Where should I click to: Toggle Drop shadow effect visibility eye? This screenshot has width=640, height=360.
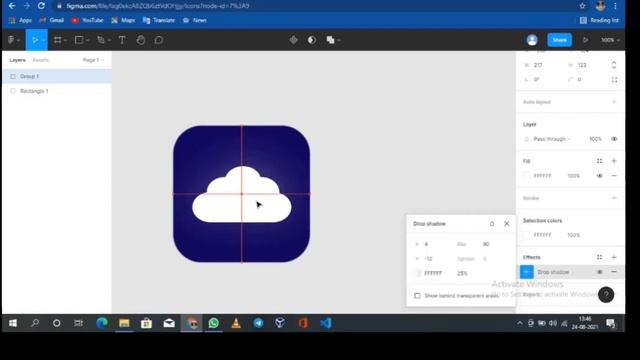coord(599,272)
